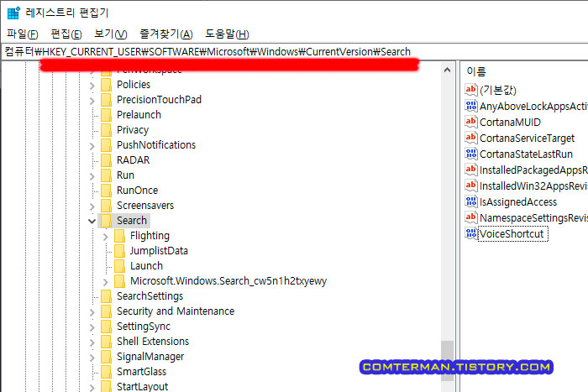The height and width of the screenshot is (392, 588).
Task: Select the Privacy key name
Action: (x=133, y=130)
